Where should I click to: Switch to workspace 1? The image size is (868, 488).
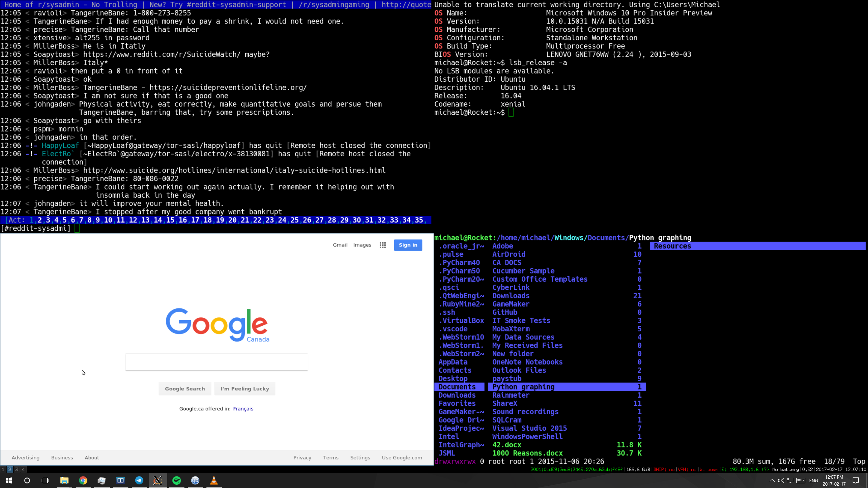pyautogui.click(x=3, y=469)
